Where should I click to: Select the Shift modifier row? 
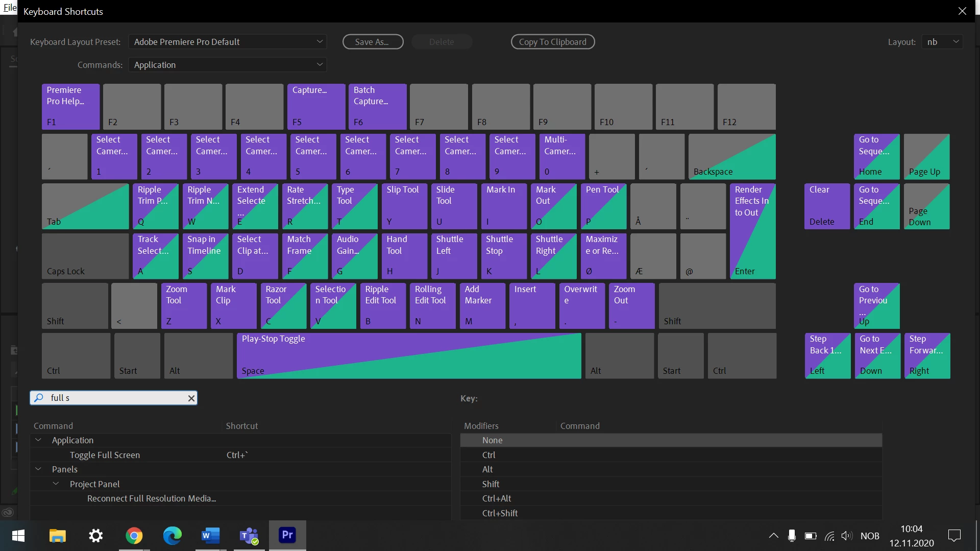671,484
